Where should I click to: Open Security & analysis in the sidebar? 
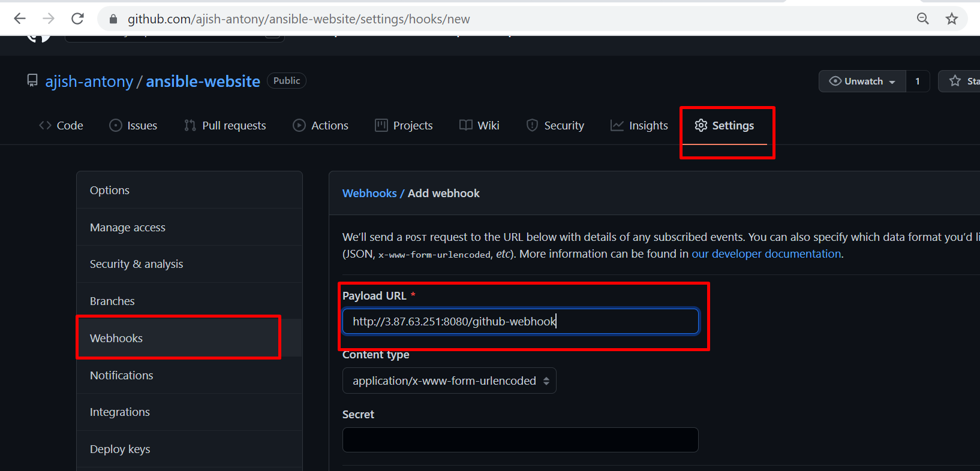(x=190, y=264)
